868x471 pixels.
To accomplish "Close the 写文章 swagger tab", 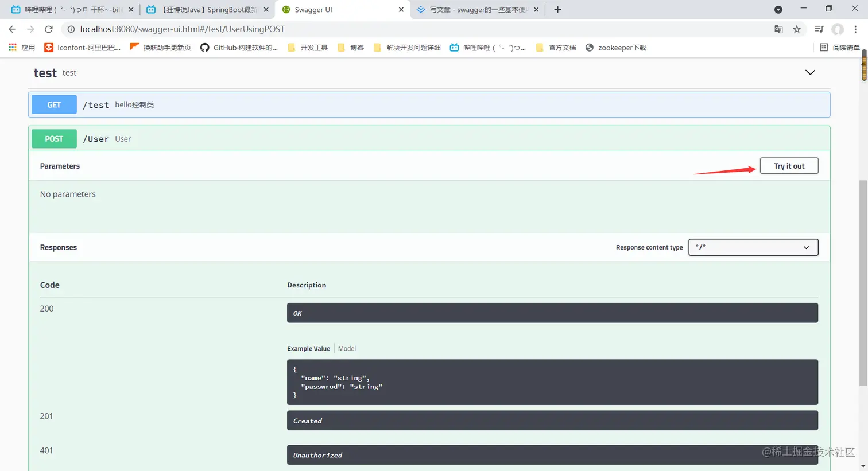I will point(536,10).
